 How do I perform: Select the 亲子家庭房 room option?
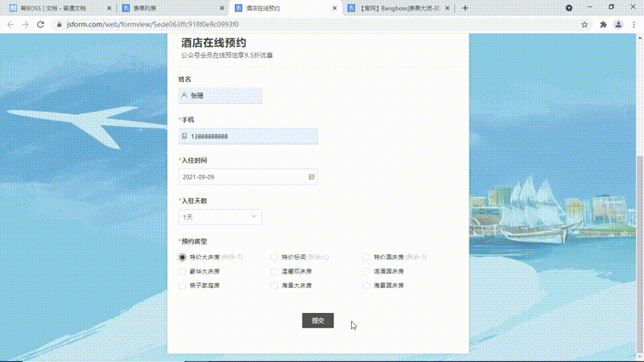click(183, 286)
